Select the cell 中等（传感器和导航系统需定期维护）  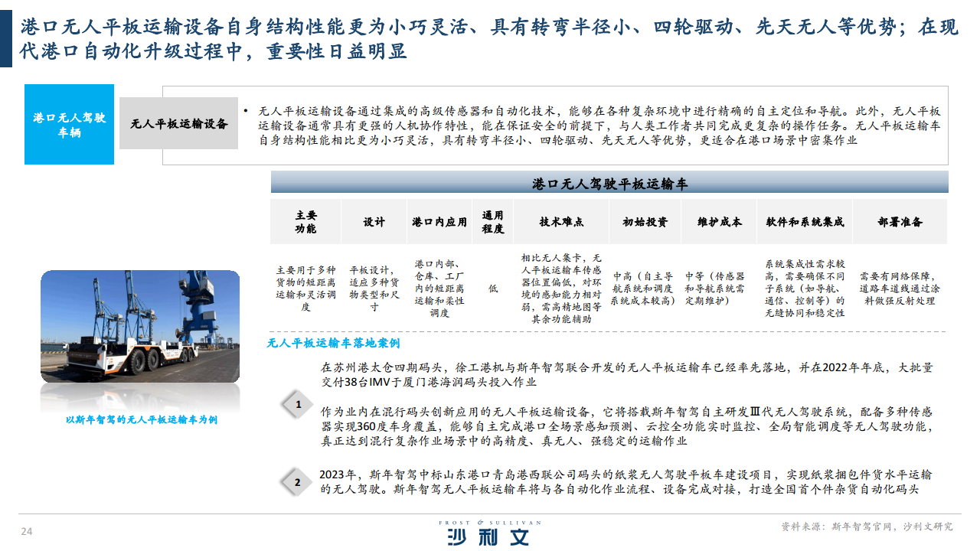pos(715,289)
